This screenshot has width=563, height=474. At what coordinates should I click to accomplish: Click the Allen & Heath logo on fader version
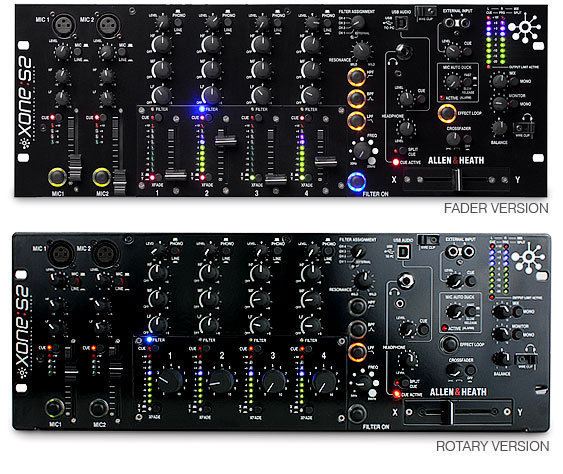coord(456,161)
